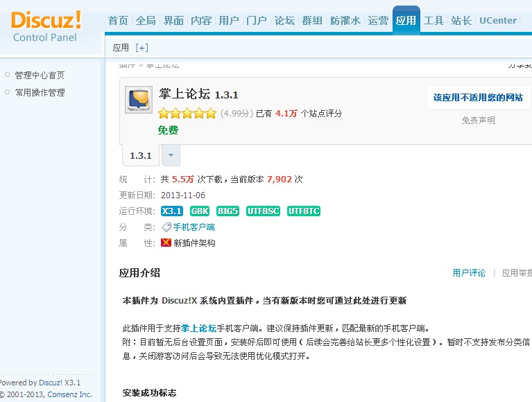Click the UTF8TC encoding badge
Screen dimensions: 532x402
(x=304, y=211)
